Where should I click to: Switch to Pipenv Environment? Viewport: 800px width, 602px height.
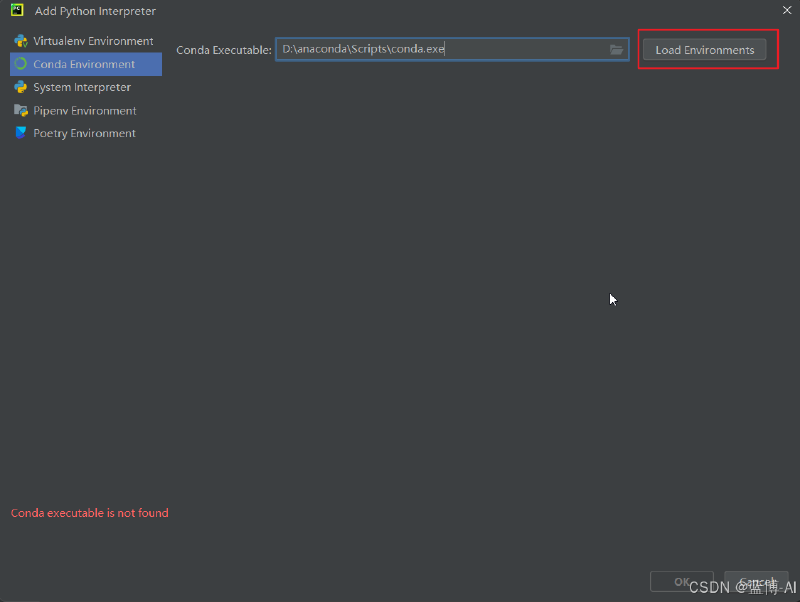(86, 110)
